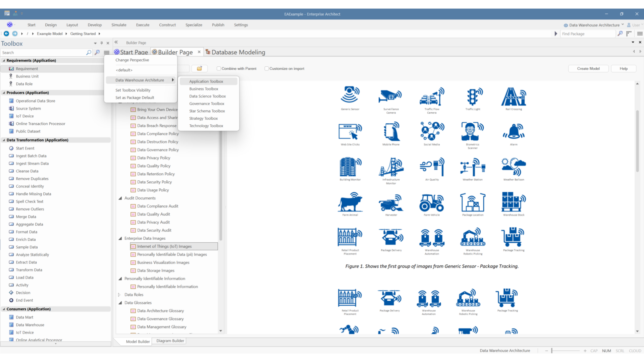Click the Find Toolbox Item magnifier icon
Viewport: 644px width, 362px height.
pyautogui.click(x=97, y=52)
